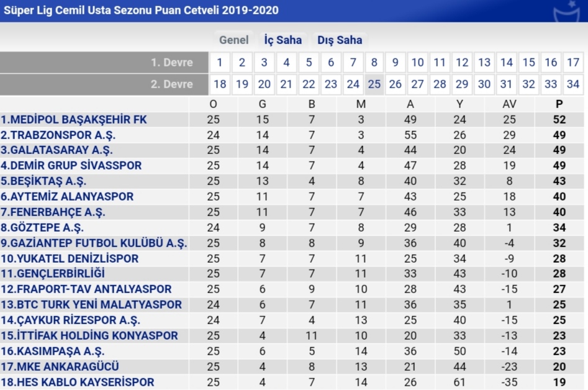
Task: Click the AV goal difference header
Action: pyautogui.click(x=509, y=104)
